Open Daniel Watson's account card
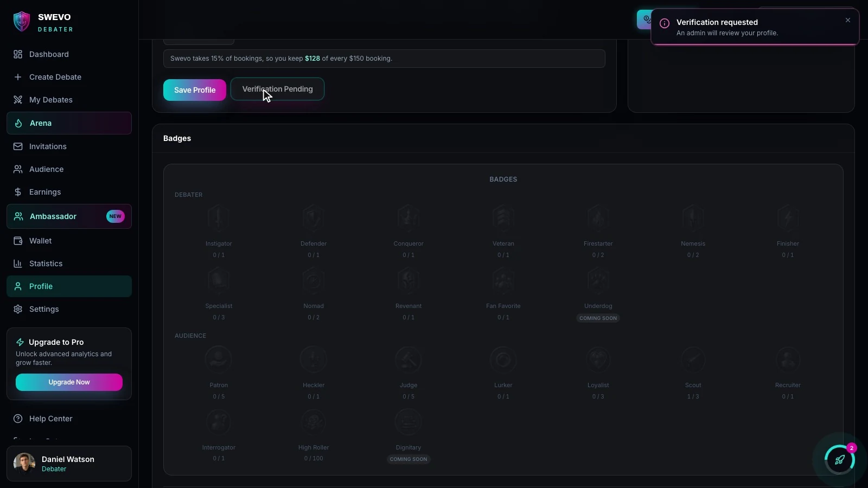Screen dimensions: 868x488 pyautogui.click(x=69, y=464)
